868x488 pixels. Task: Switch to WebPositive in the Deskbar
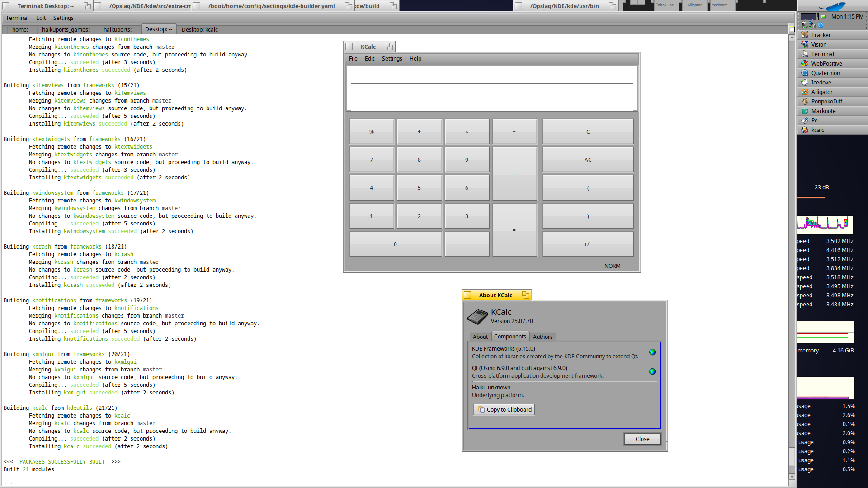826,63
